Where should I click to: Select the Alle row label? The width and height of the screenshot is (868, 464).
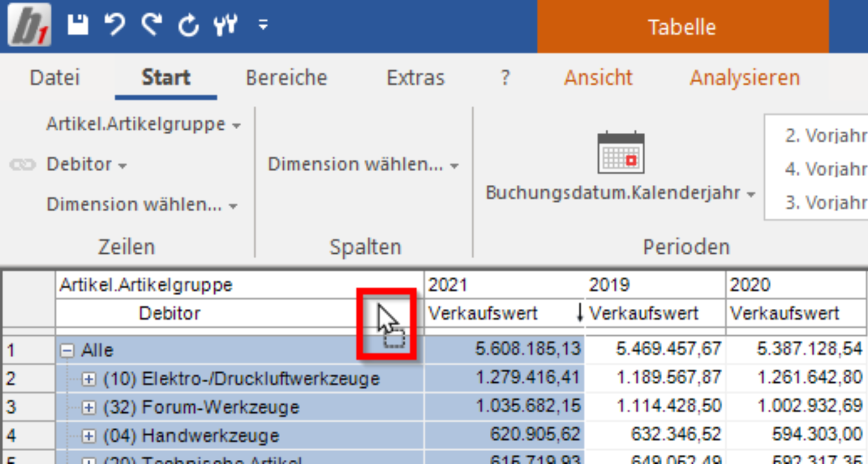pyautogui.click(x=97, y=351)
